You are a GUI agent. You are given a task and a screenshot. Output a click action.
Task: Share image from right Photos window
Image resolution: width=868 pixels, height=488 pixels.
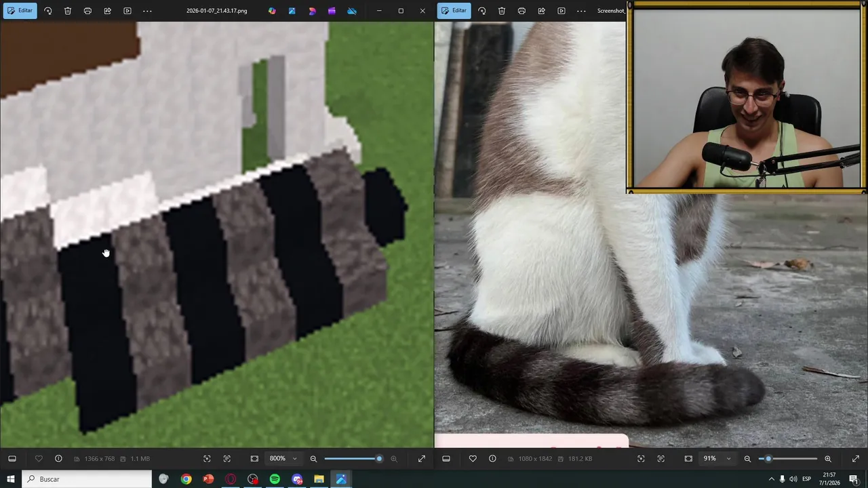click(x=541, y=11)
